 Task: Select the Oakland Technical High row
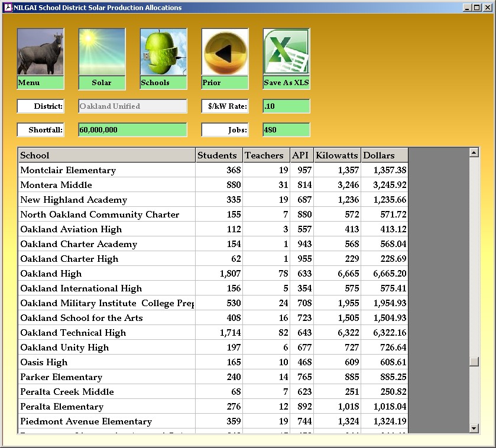(106, 333)
